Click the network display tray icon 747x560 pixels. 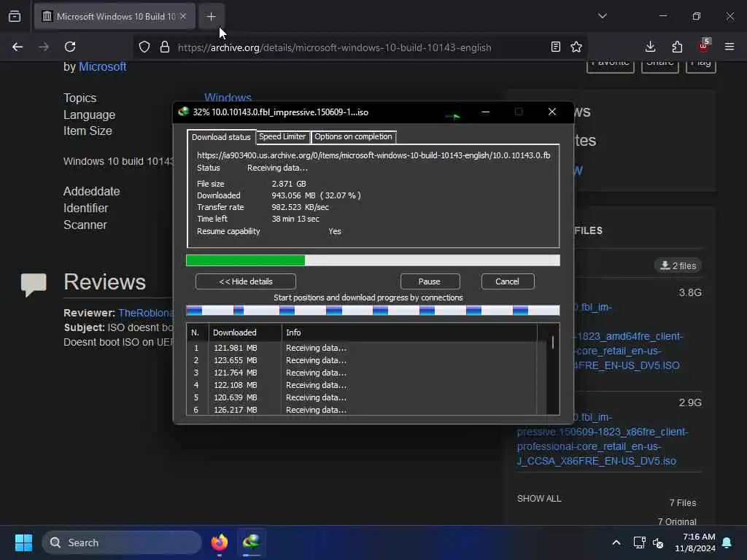639,542
